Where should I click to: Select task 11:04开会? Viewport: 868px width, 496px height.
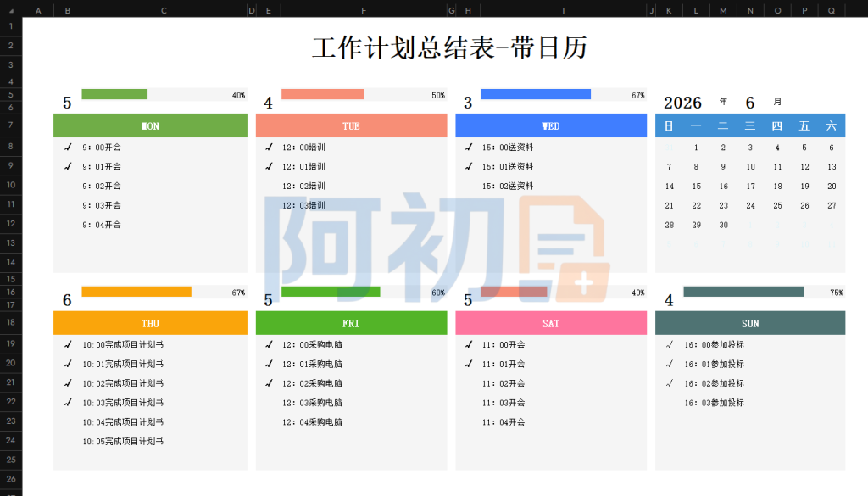[x=504, y=422]
